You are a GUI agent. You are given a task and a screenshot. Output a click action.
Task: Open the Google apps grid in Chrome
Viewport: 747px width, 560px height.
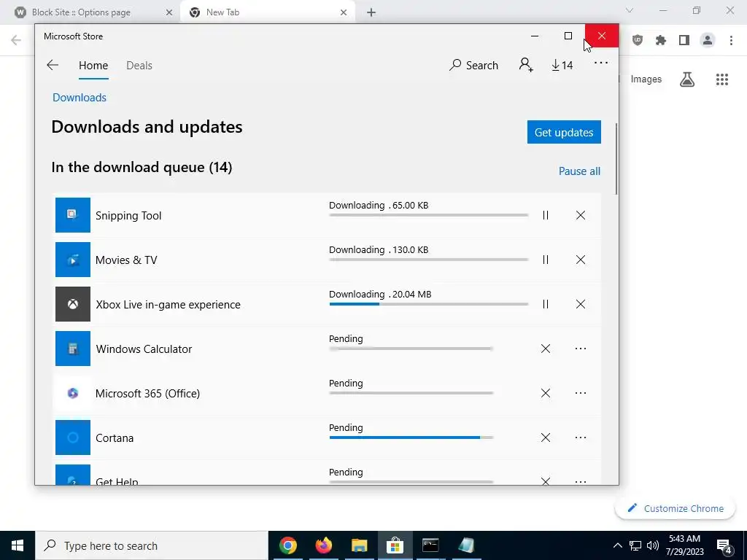(x=722, y=79)
